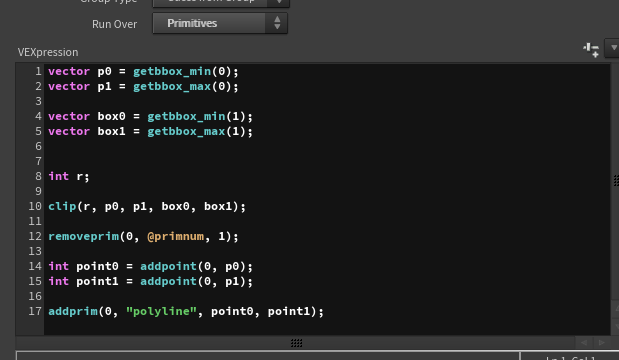Click the Ln/Col status field
Viewport: 619px width, 360px height.
coord(570,356)
